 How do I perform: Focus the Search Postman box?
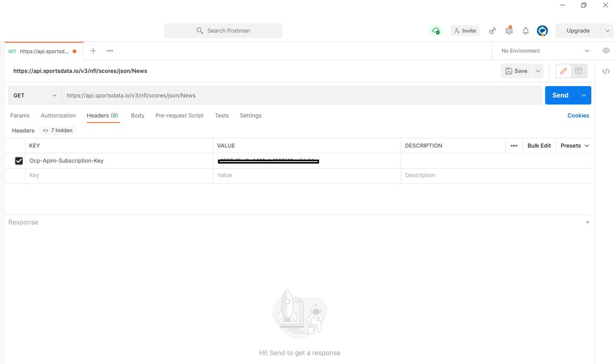(223, 31)
